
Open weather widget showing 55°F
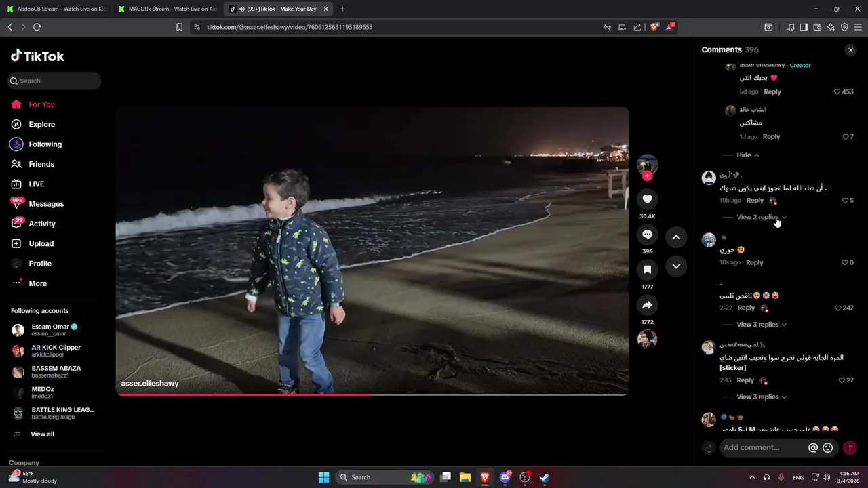33,477
